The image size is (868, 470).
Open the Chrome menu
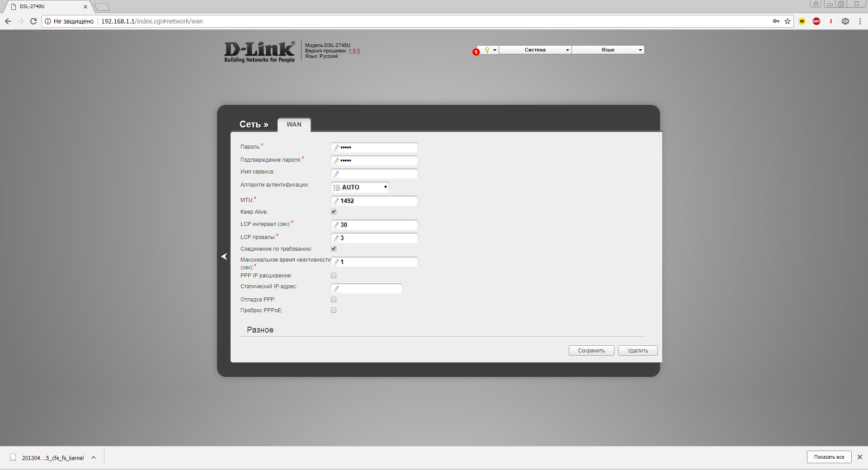[860, 21]
